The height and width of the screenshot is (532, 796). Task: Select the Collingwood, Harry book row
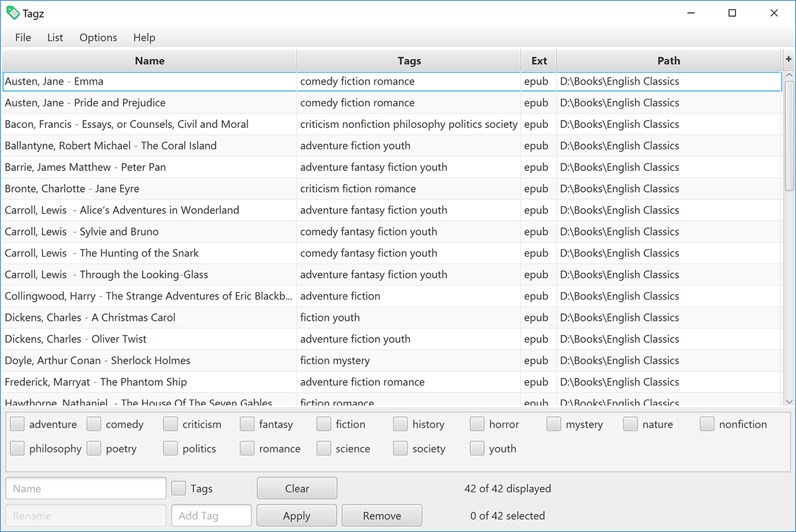pyautogui.click(x=392, y=296)
